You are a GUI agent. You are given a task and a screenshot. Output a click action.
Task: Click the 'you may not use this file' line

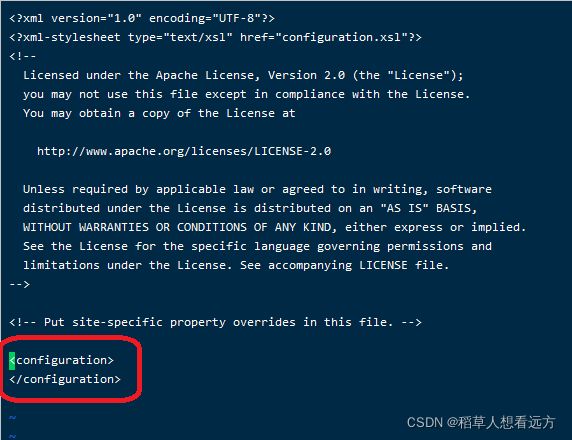click(x=247, y=94)
